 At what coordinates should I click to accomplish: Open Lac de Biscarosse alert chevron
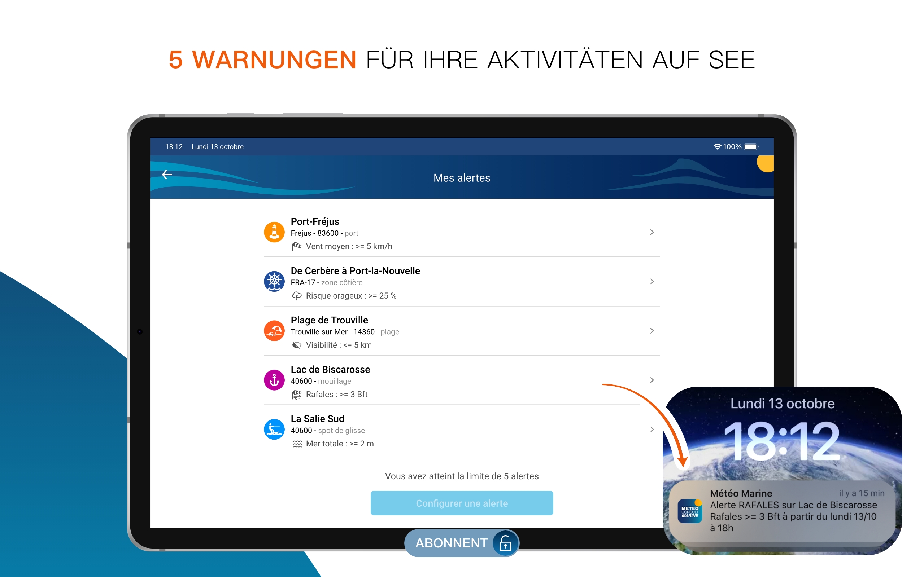coord(652,380)
